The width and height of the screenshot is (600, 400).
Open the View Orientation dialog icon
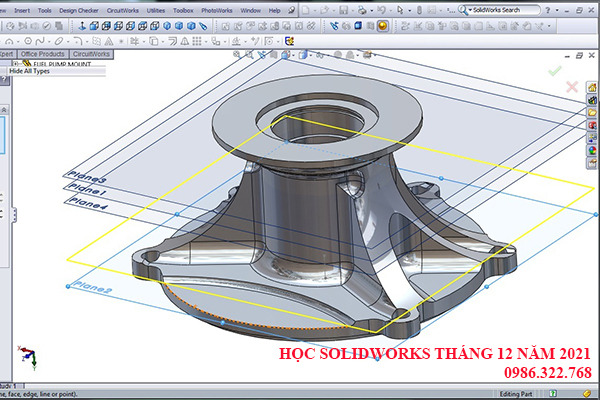[x=203, y=26]
